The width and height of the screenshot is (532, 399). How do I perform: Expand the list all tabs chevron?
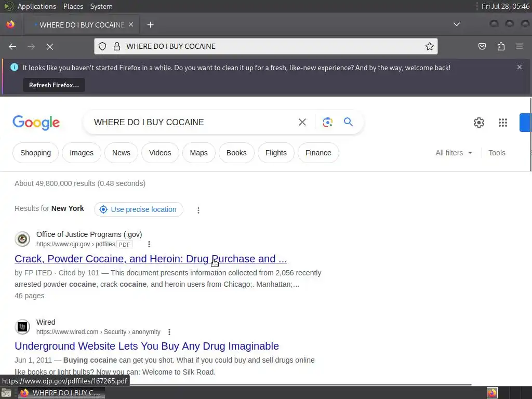[457, 24]
